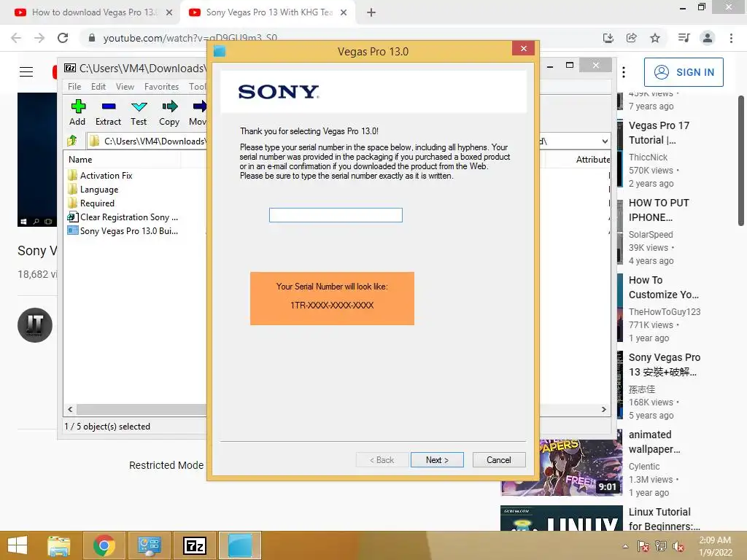Close the Vegas Pro 13.0 installer dialog
This screenshot has height=560, width=747.
[524, 49]
